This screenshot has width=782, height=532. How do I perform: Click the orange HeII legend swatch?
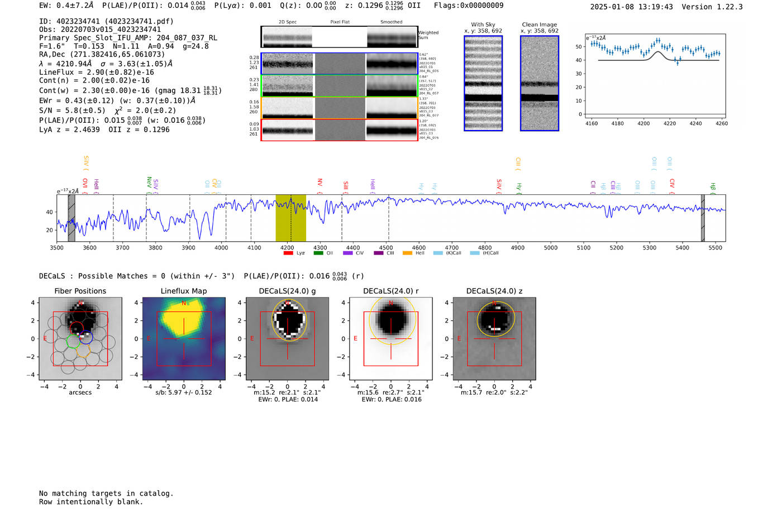click(x=407, y=253)
